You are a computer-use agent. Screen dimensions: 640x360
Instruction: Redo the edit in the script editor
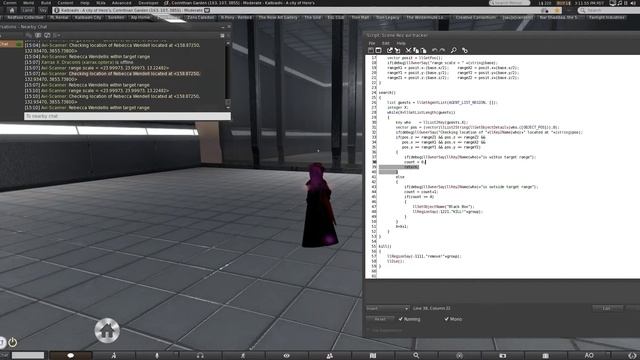point(442,50)
